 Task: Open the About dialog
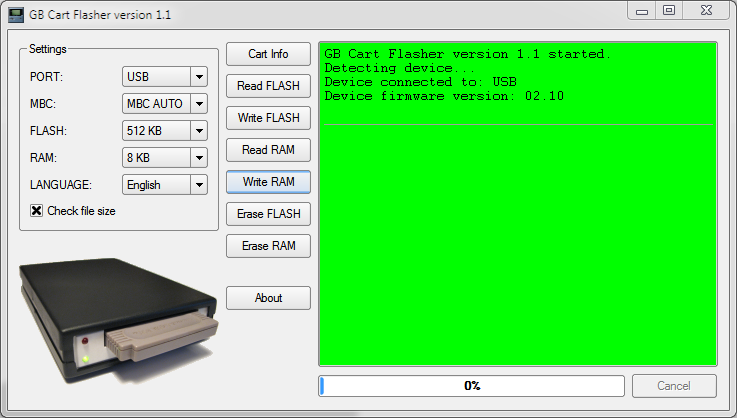(268, 298)
